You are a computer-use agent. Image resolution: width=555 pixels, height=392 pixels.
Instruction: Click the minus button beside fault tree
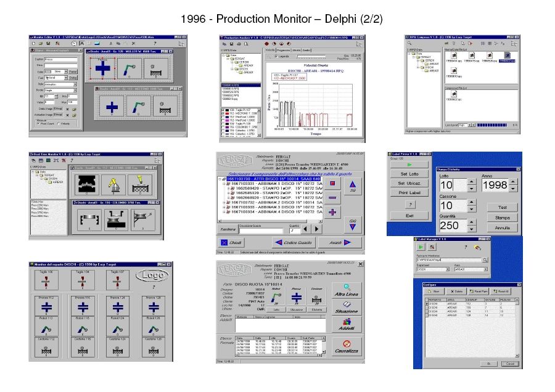click(x=332, y=198)
